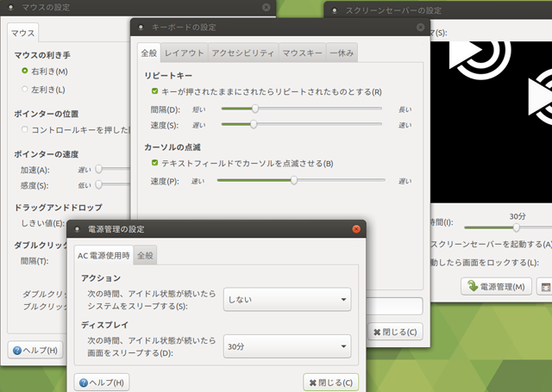Click the スクリーンセーバーの設定 title bar icon
This screenshot has width=552, height=392.
click(x=335, y=10)
